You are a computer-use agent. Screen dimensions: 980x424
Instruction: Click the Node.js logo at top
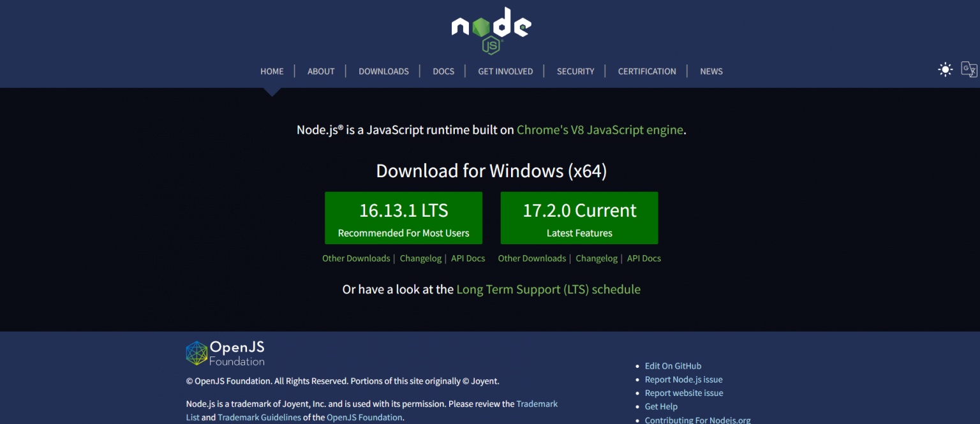point(491,31)
